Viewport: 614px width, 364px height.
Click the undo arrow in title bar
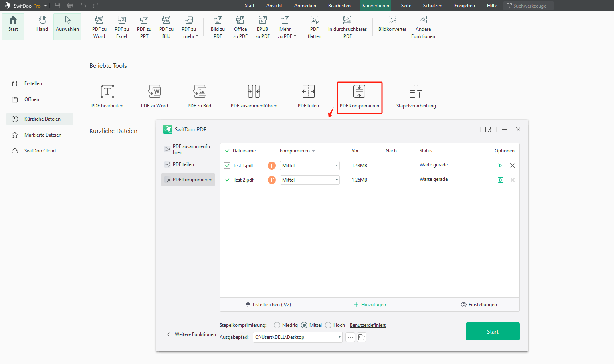click(x=83, y=6)
